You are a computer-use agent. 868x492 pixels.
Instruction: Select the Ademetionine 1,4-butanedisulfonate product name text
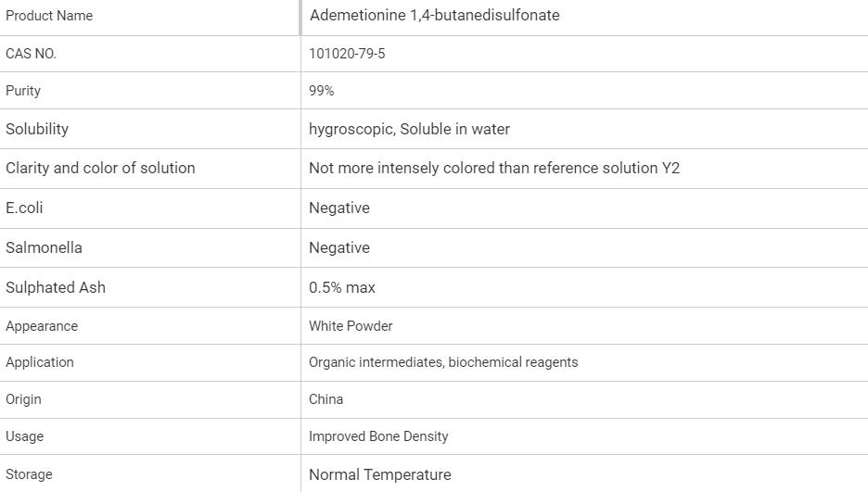(434, 16)
